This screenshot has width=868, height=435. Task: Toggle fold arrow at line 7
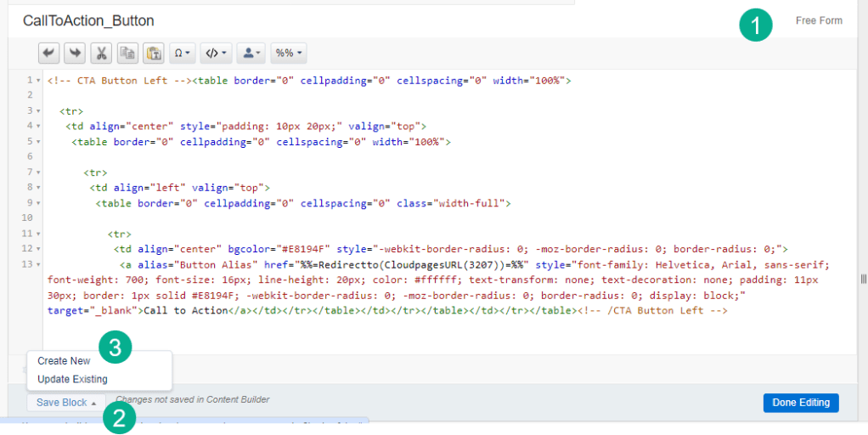39,172
